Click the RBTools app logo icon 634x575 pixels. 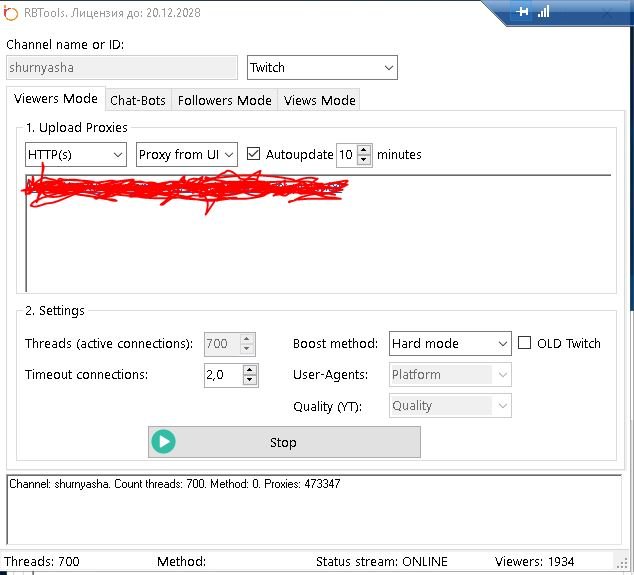pyautogui.click(x=11, y=12)
